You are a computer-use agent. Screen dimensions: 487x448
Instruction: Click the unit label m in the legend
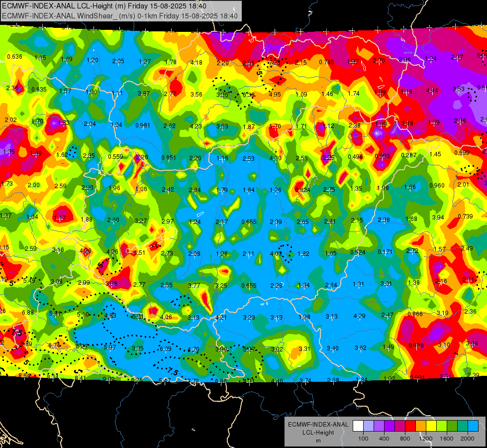pos(318,441)
